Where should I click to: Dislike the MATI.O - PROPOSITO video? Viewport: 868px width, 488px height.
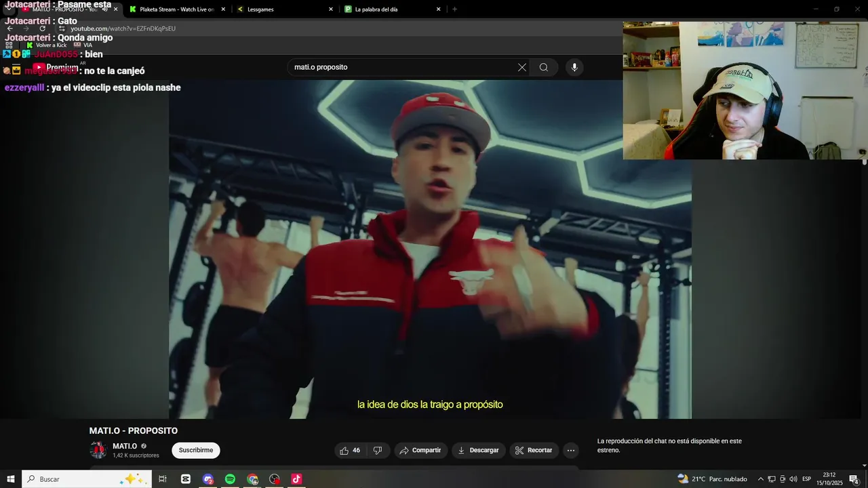(378, 450)
